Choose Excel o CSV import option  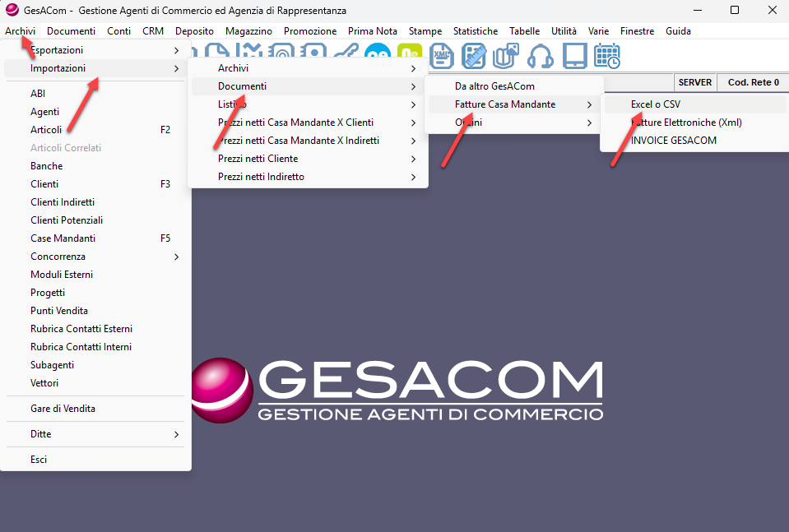(x=695, y=104)
